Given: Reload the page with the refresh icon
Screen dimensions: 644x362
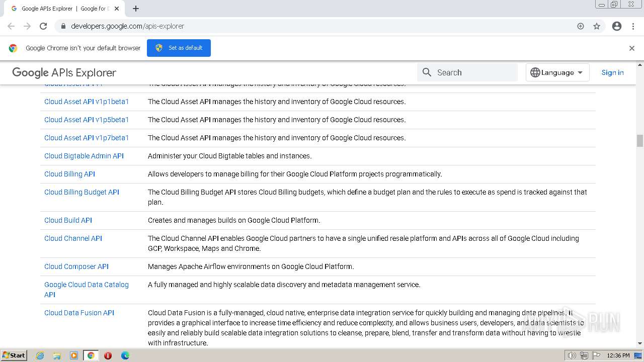Looking at the screenshot, I should pos(43,26).
